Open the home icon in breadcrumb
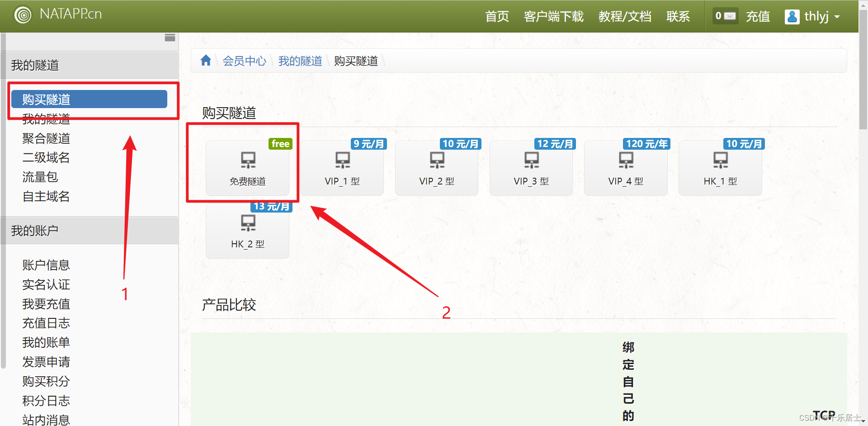This screenshot has width=868, height=426. click(206, 60)
